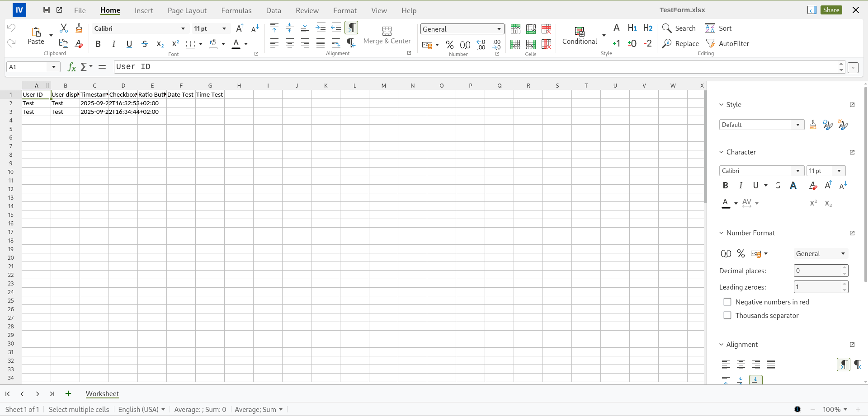Click the AutoFilter funnel icon
Viewport: 868px width, 416px height.
pyautogui.click(x=710, y=43)
